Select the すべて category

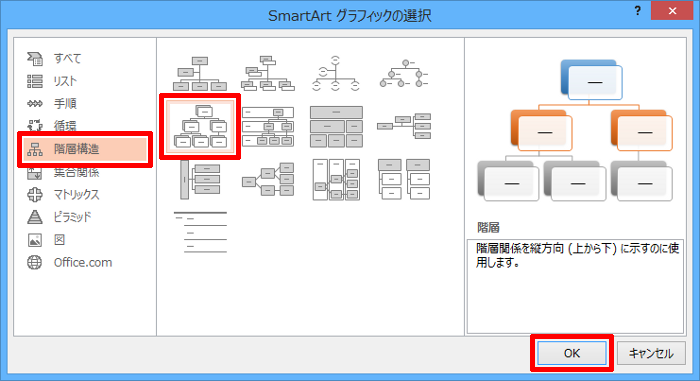[x=67, y=58]
